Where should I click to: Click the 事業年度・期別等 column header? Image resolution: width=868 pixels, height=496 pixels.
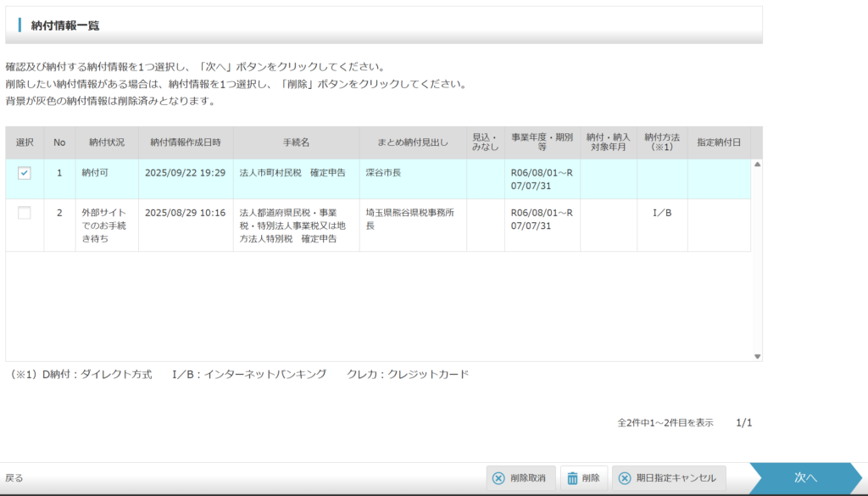tap(542, 142)
